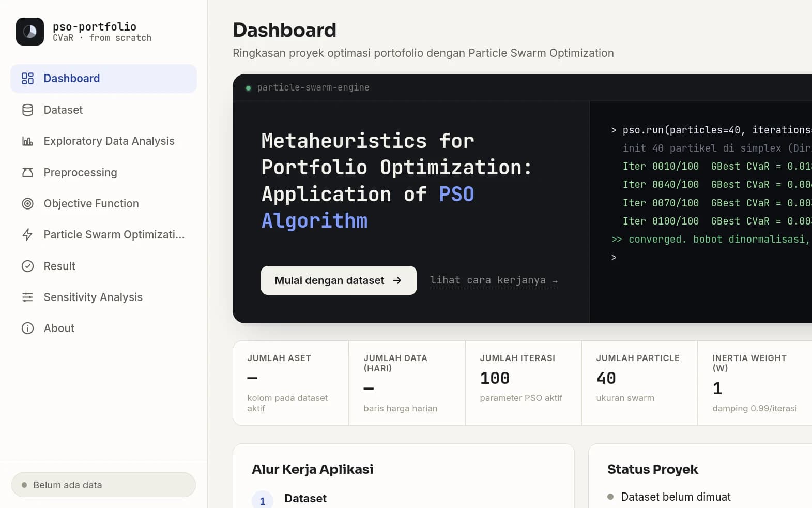812x508 pixels.
Task: Go to the Dataset page
Action: coord(103,110)
